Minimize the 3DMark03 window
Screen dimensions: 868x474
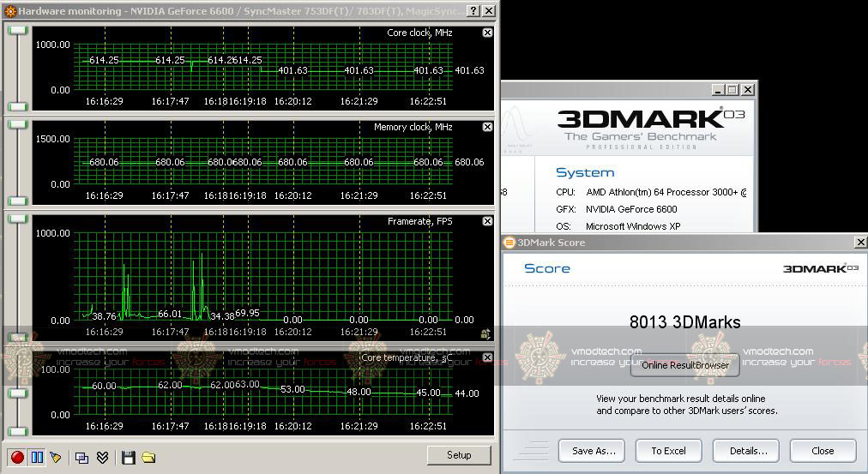click(718, 90)
